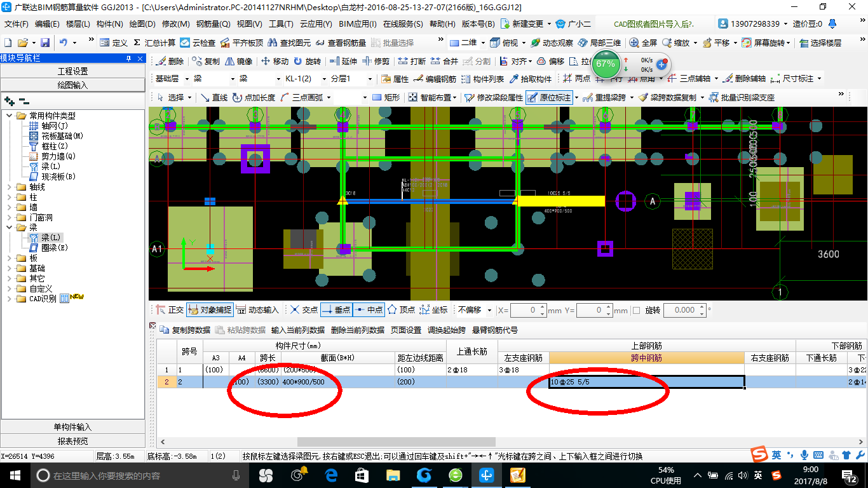Screen dimensions: 868x488
Task: Open 定义 (Define) tool
Action: 114,43
